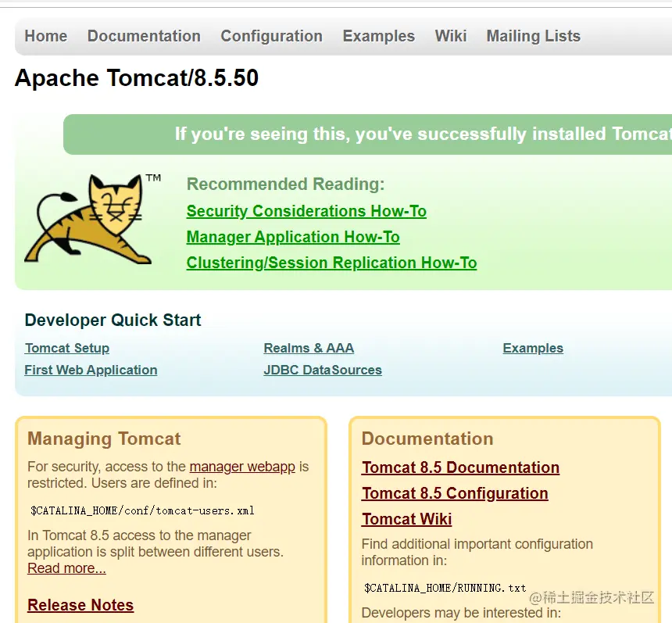Open the Documentation navigation item
This screenshot has width=672, height=623.
click(x=144, y=36)
